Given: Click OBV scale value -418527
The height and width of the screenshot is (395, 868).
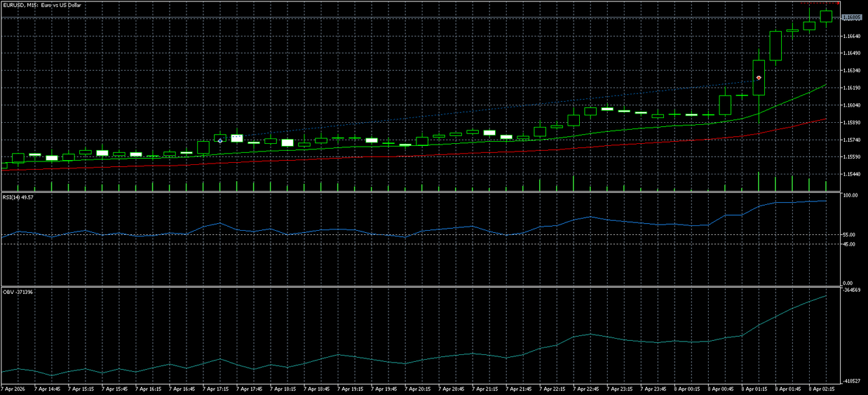Looking at the screenshot, I should tap(852, 382).
